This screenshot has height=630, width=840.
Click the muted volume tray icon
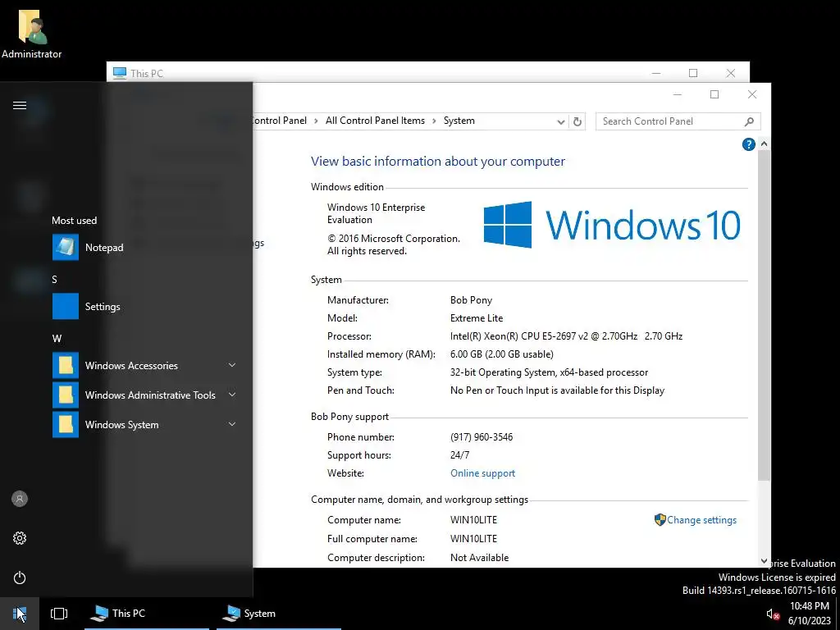[773, 614]
